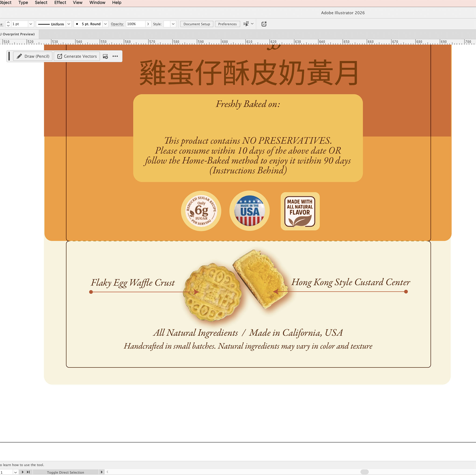The height and width of the screenshot is (476, 476).
Task: Select the Chinese title text on artboard
Action: 248,73
